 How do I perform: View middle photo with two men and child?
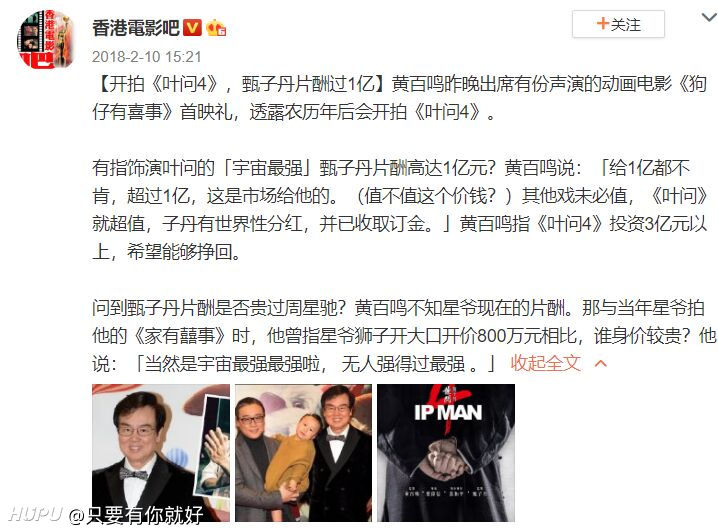(303, 453)
